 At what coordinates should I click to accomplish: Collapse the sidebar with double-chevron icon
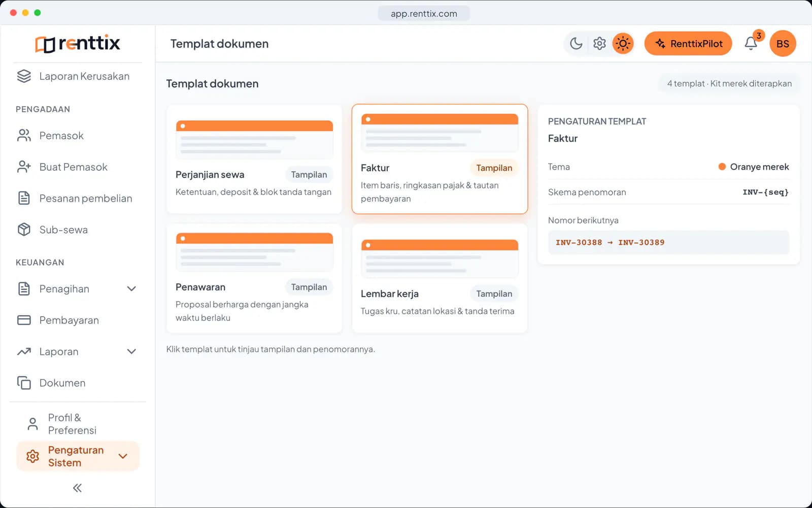tap(77, 488)
